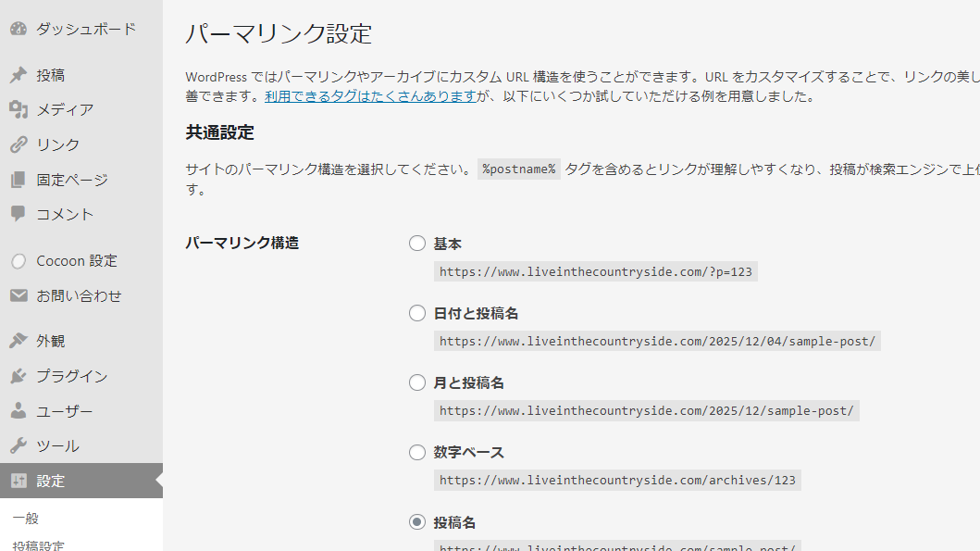The image size is (980, 551).
Task: Select the 基本 permalink radio button
Action: [x=417, y=244]
